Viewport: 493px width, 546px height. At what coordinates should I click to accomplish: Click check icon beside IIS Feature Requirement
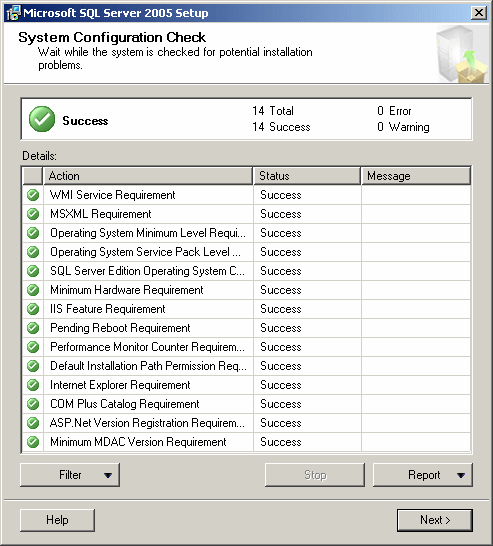coord(33,309)
